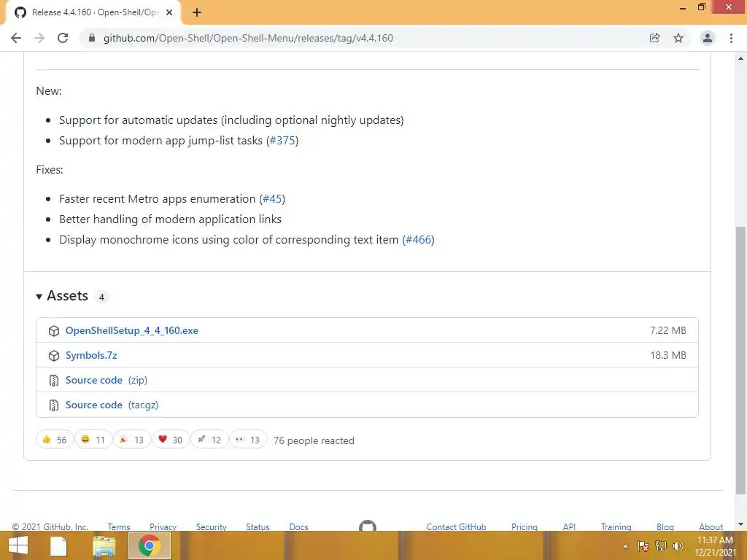Close the Release 4.4.160 tab
Screen dimensions: 747x560
[x=169, y=12]
